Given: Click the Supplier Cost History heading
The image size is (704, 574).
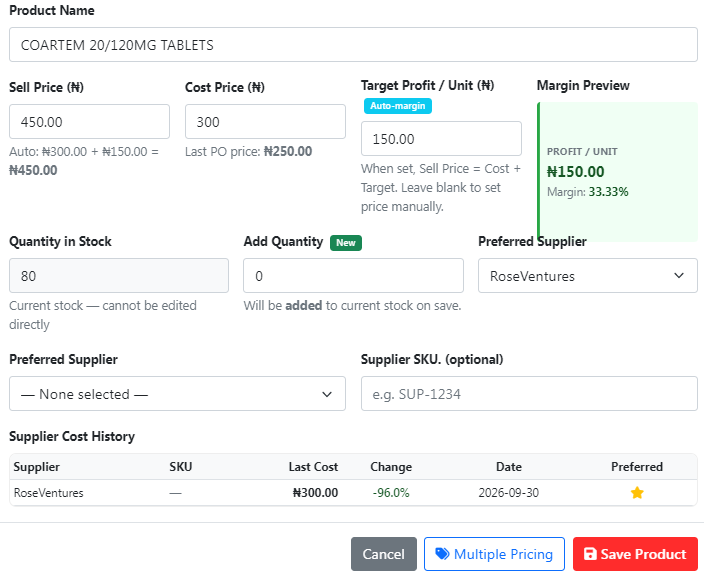Looking at the screenshot, I should pos(72,436).
